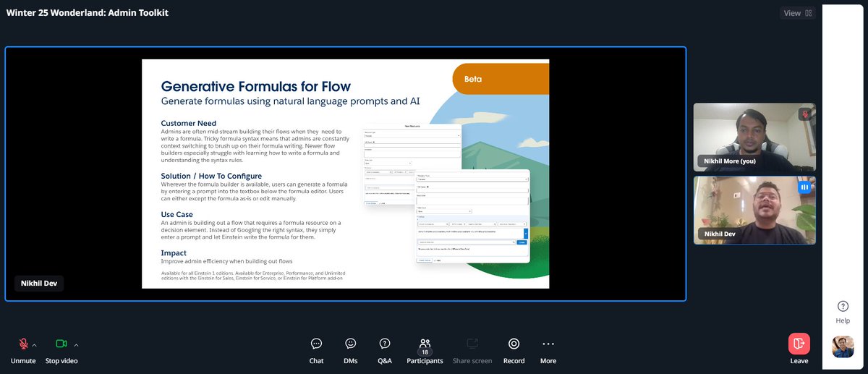The height and width of the screenshot is (374, 868).
Task: Click the Impact heading on slide
Action: pos(174,253)
